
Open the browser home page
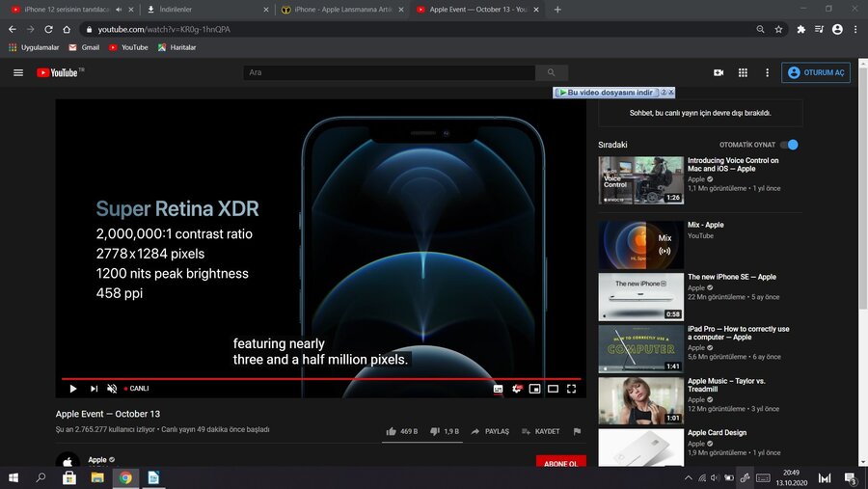click(67, 29)
